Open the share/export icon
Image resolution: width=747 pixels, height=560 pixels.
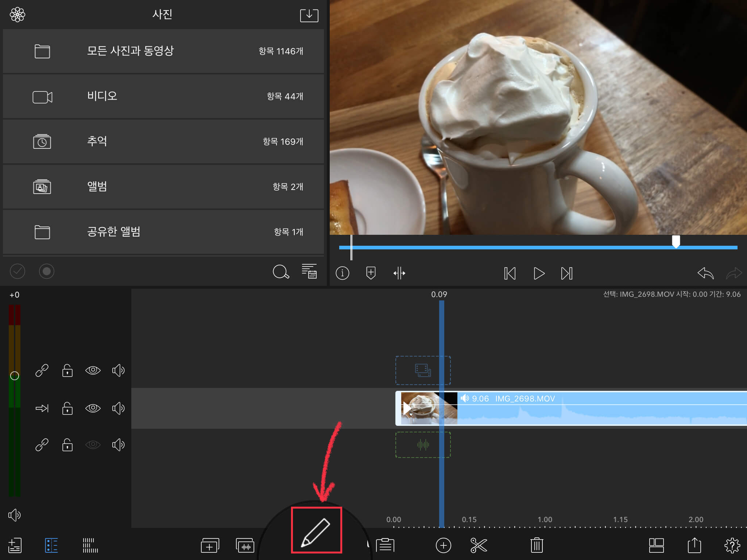tap(694, 545)
